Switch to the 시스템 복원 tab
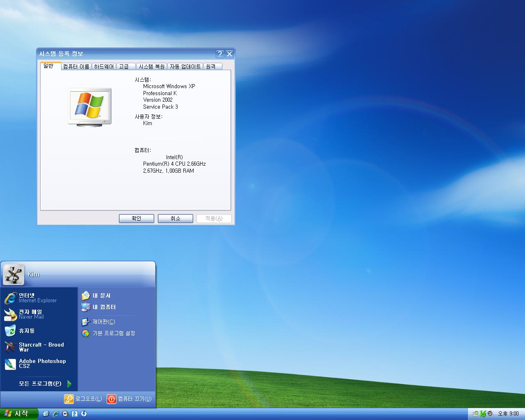Screen dimensions: 525x420 152,66
